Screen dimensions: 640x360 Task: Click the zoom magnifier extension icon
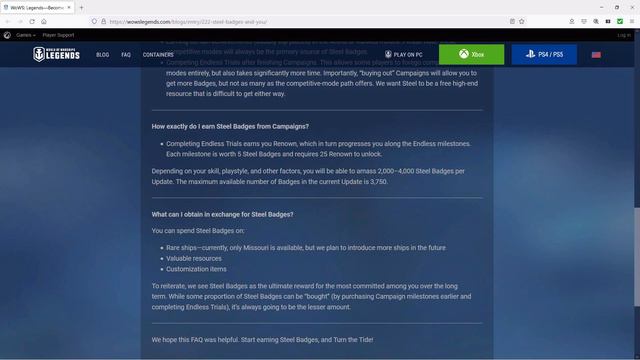point(596,22)
